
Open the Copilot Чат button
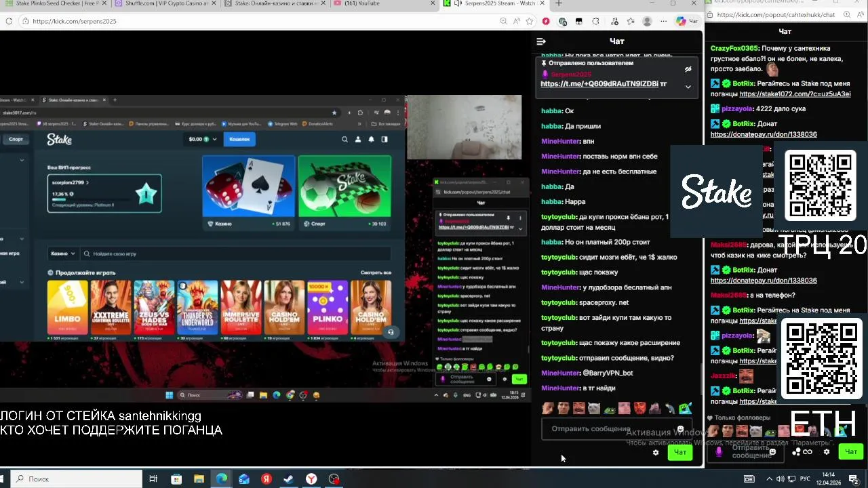tap(687, 21)
